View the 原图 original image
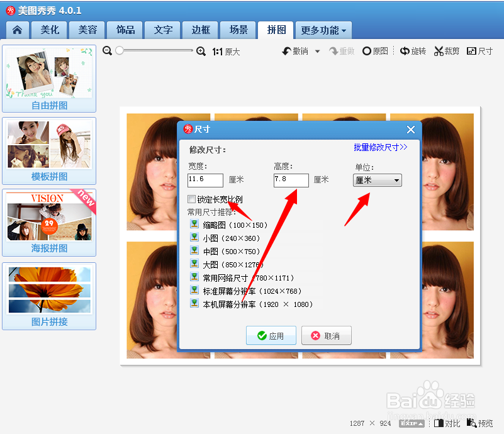This screenshot has width=504, height=434. click(x=375, y=51)
